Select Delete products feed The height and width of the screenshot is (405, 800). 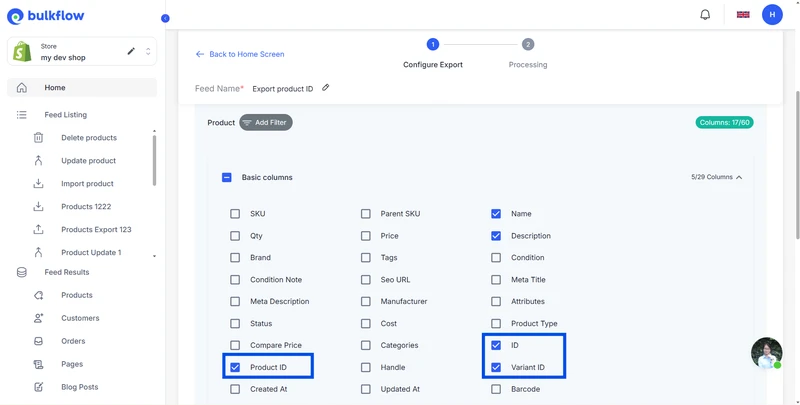[x=89, y=138]
